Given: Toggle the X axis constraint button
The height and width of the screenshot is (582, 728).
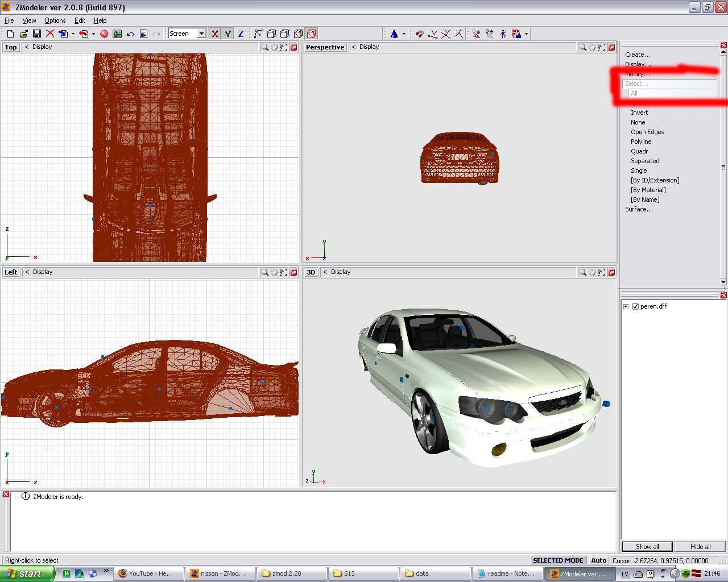Looking at the screenshot, I should pyautogui.click(x=214, y=34).
